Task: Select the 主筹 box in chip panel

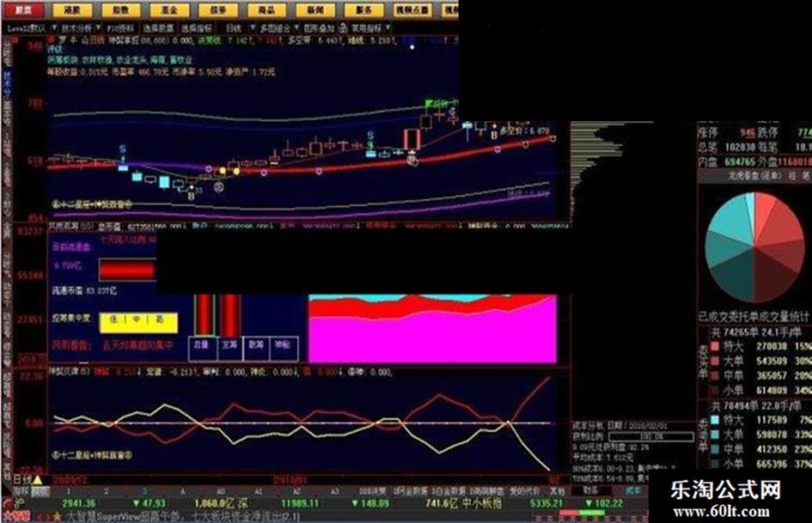Action: 229,349
